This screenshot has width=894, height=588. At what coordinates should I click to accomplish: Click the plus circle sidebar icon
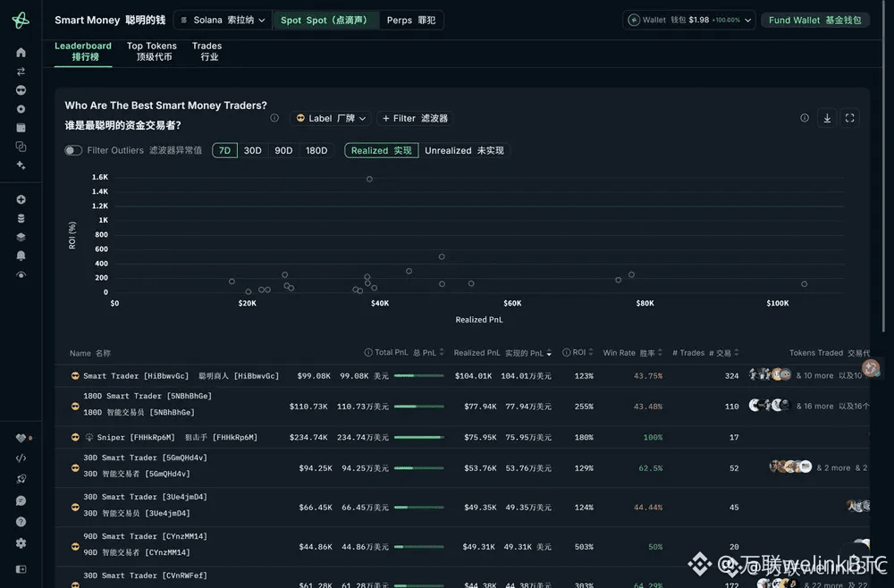coord(21,199)
